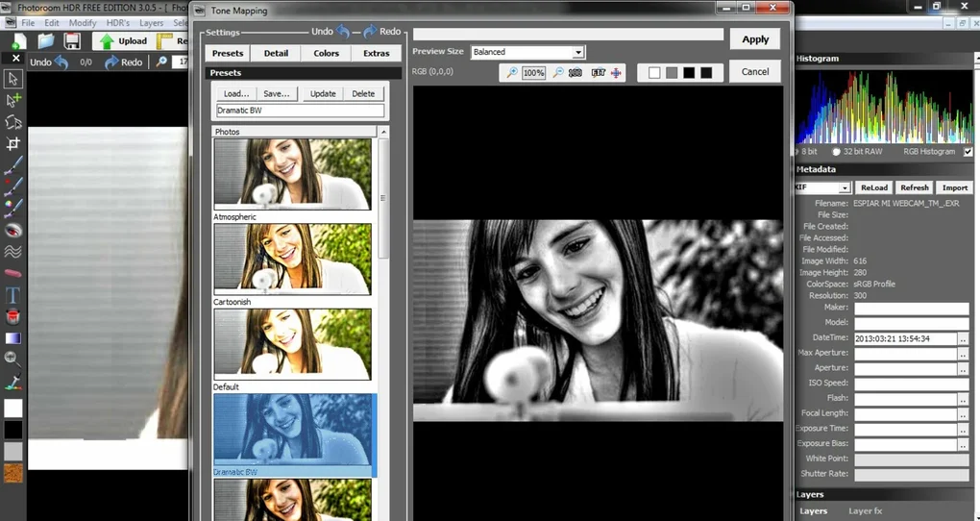Click the Load... preset button

click(x=236, y=94)
